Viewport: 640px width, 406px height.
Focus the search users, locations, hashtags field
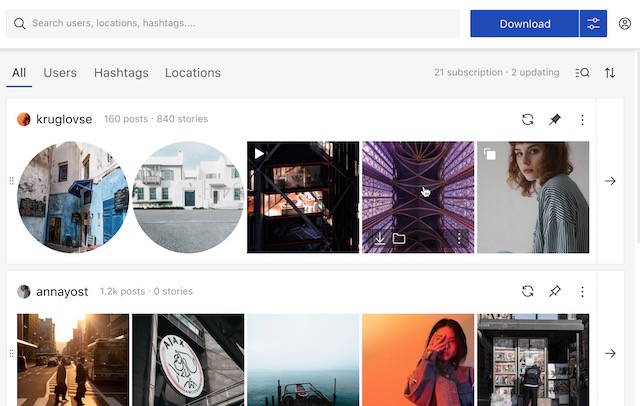[233, 24]
